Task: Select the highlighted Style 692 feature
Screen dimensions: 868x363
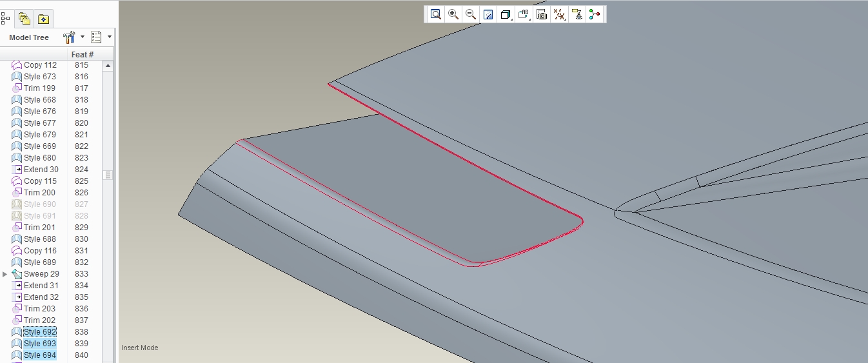Action: (40, 332)
